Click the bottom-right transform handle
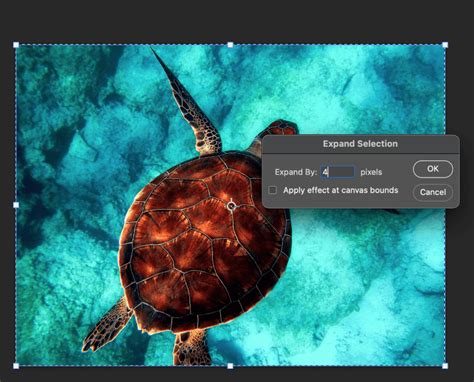Image resolution: width=474 pixels, height=382 pixels. [445, 366]
